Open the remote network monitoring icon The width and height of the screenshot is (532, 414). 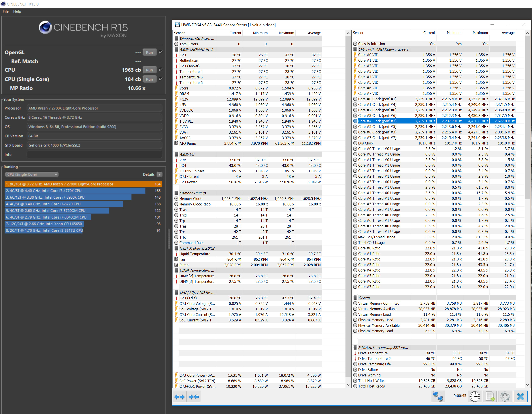pyautogui.click(x=438, y=397)
